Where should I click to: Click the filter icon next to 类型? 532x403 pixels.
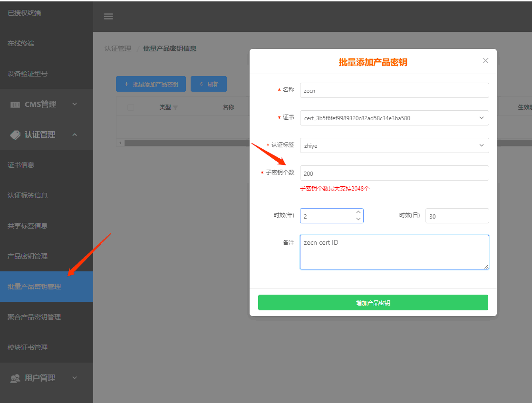pyautogui.click(x=175, y=108)
